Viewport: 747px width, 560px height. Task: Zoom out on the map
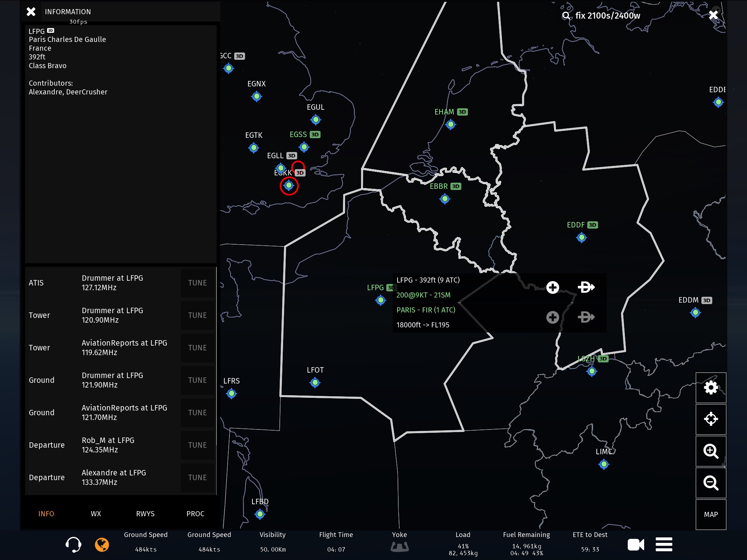(711, 483)
